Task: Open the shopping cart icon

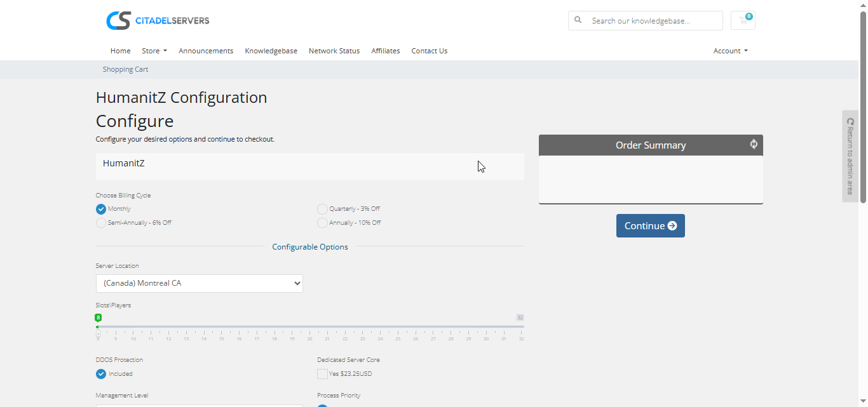Action: tap(743, 20)
